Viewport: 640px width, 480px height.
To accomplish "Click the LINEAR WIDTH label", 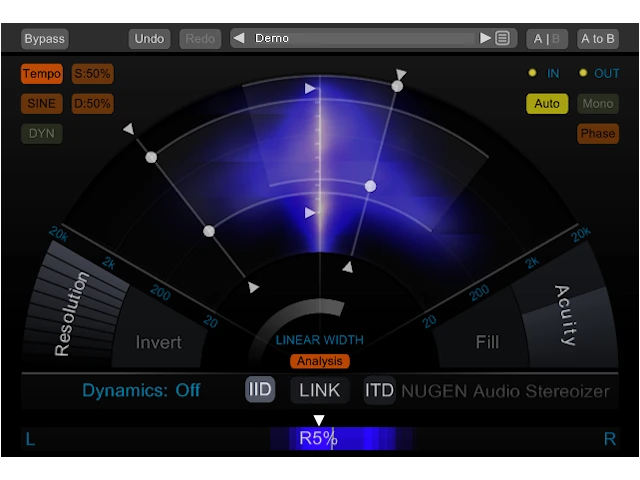I will pyautogui.click(x=320, y=340).
